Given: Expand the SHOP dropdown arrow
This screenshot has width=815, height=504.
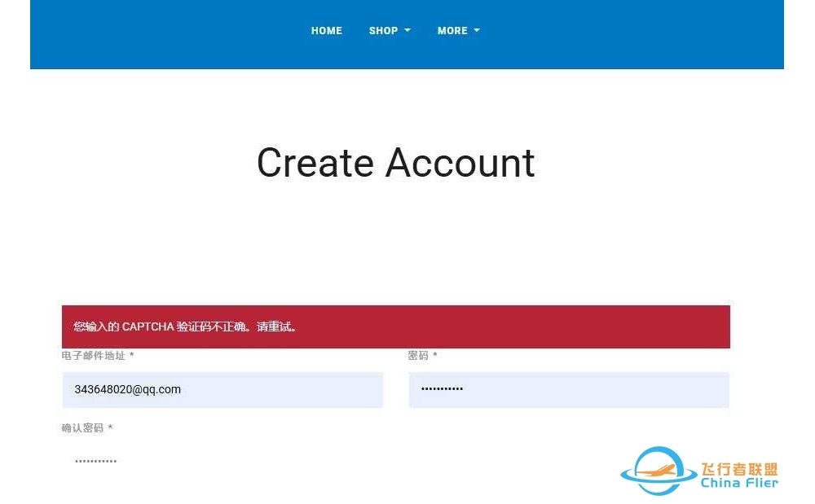Looking at the screenshot, I should (x=407, y=31).
